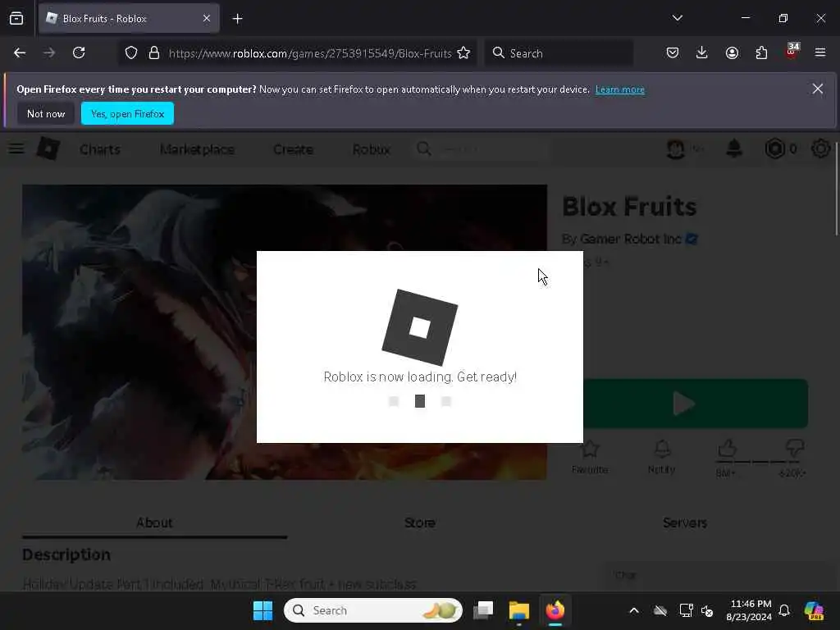This screenshot has width=840, height=630.
Task: Choose Yes, open Firefox
Action: tap(127, 113)
